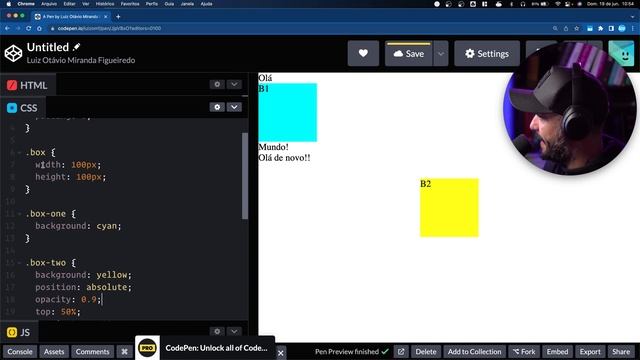Click the Chrome home icon
The height and width of the screenshot is (360, 640).
[x=39, y=28]
